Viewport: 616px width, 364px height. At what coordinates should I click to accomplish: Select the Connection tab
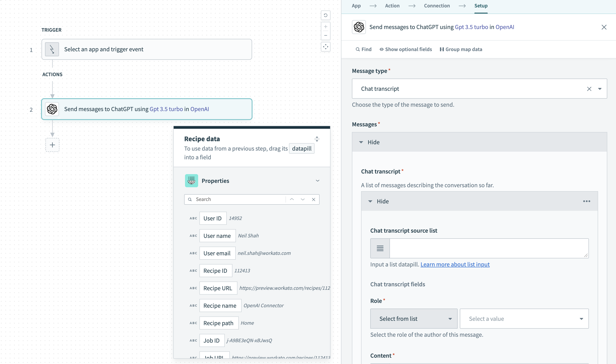coord(437,6)
